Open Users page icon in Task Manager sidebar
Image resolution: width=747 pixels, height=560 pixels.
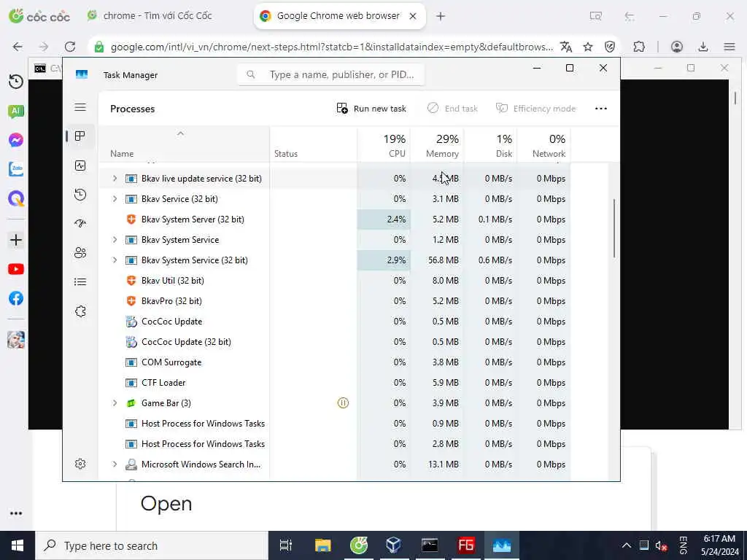tap(80, 252)
